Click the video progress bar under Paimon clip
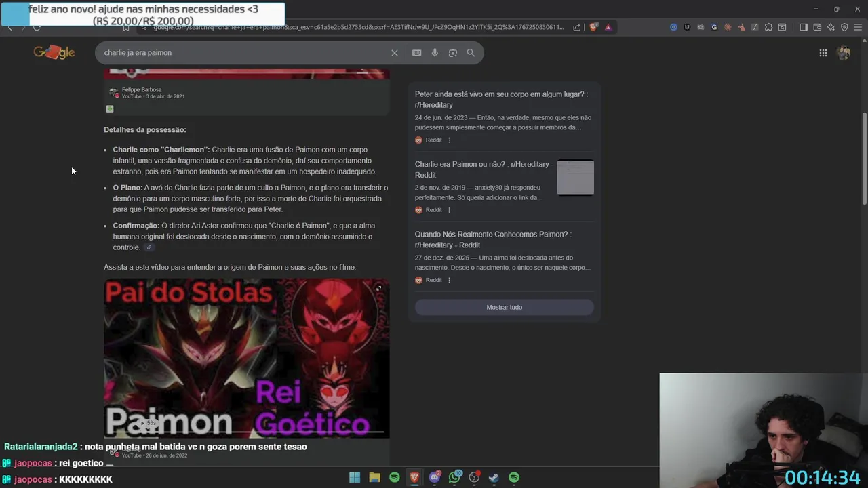This screenshot has height=488, width=868. point(246,432)
